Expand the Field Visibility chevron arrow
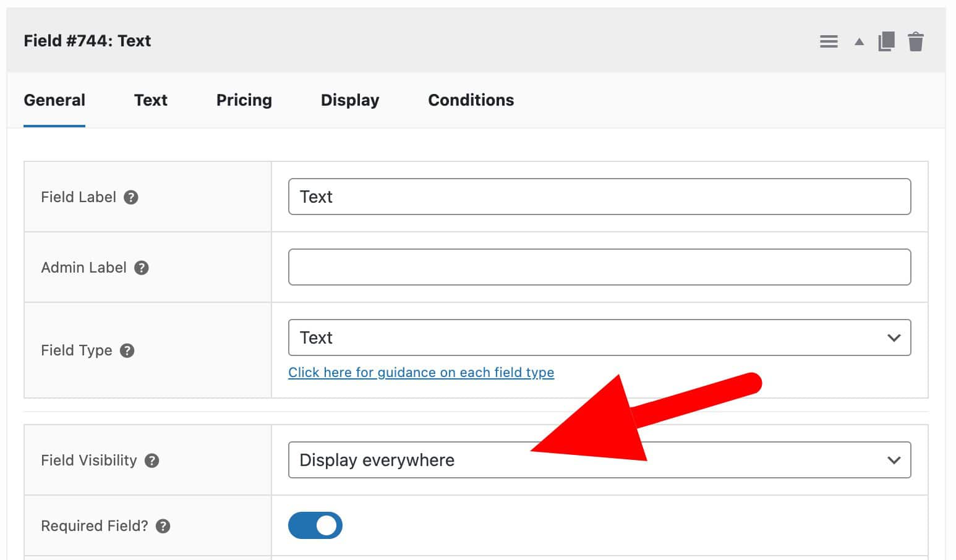The height and width of the screenshot is (560, 956). 894,460
